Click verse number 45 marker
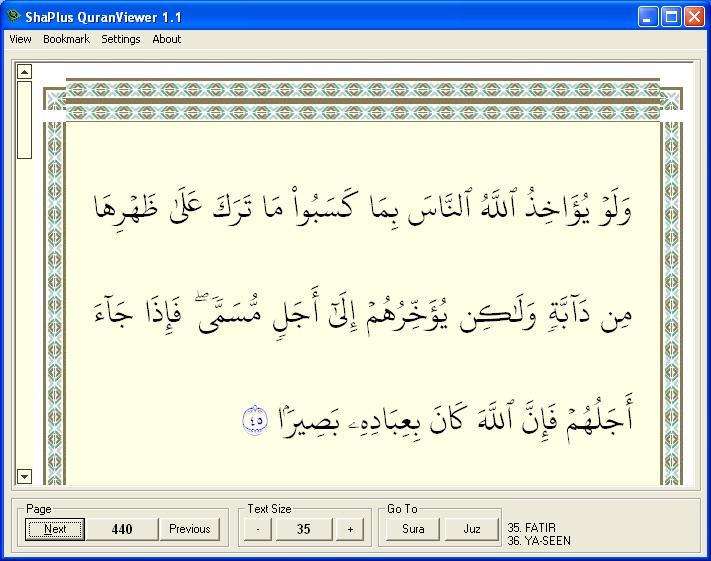711x561 pixels. coord(255,420)
